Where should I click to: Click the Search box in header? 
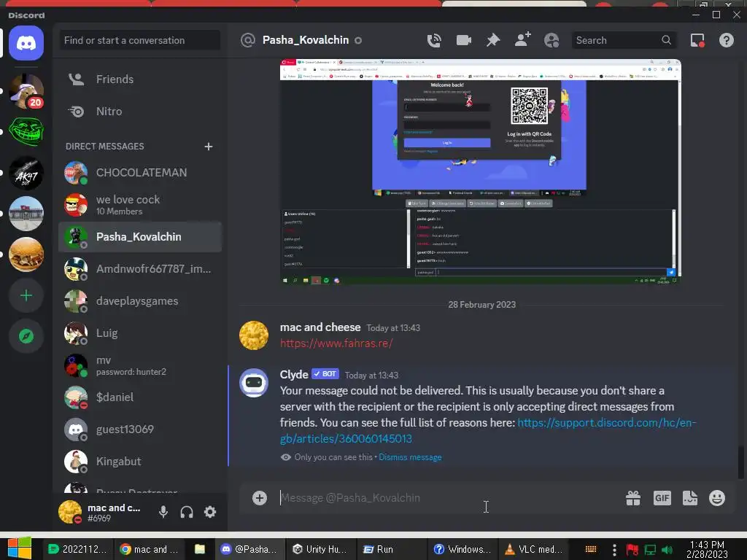[624, 41]
